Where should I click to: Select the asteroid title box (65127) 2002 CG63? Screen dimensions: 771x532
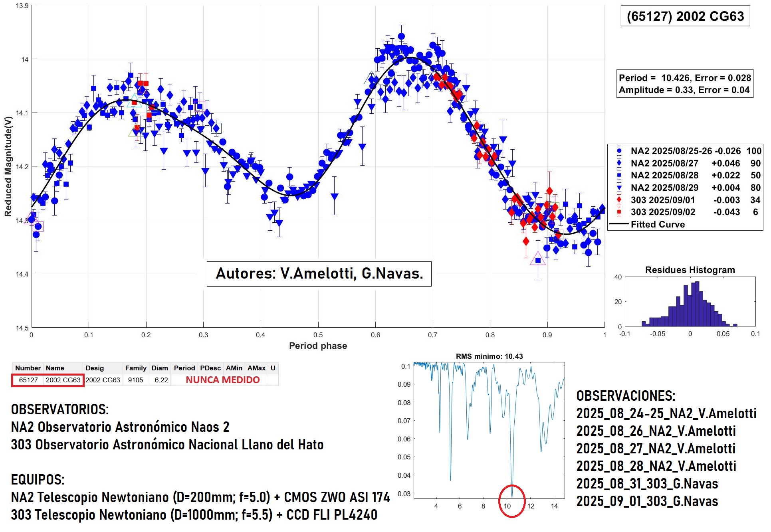coord(685,16)
